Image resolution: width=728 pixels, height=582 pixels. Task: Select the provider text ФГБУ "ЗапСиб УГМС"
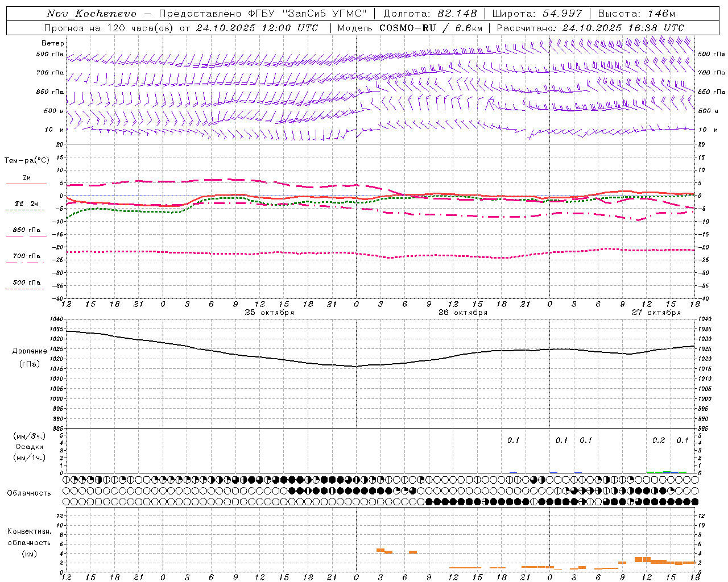pos(308,14)
